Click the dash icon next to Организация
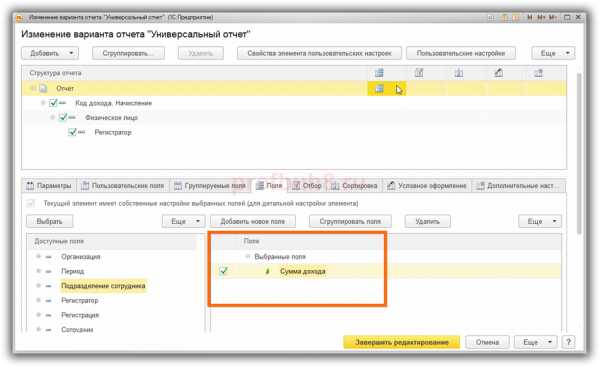600x367 pixels. 49,257
